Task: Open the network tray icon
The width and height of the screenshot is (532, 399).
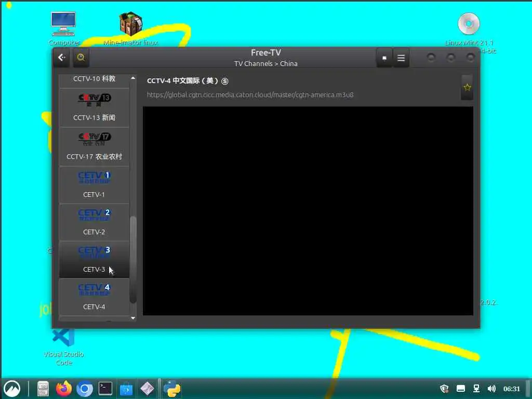Action: point(476,389)
